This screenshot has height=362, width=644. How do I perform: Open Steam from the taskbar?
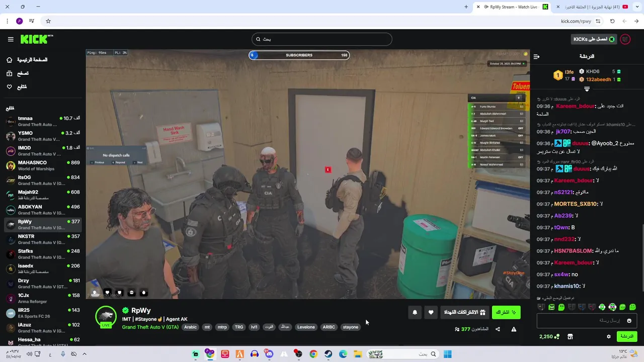point(328,354)
